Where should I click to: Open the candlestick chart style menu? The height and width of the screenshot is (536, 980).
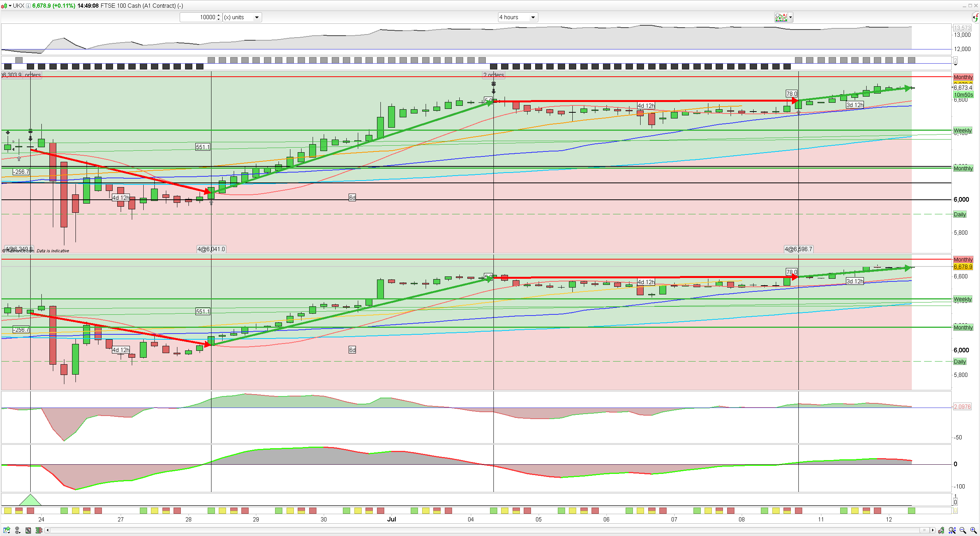[x=5, y=6]
